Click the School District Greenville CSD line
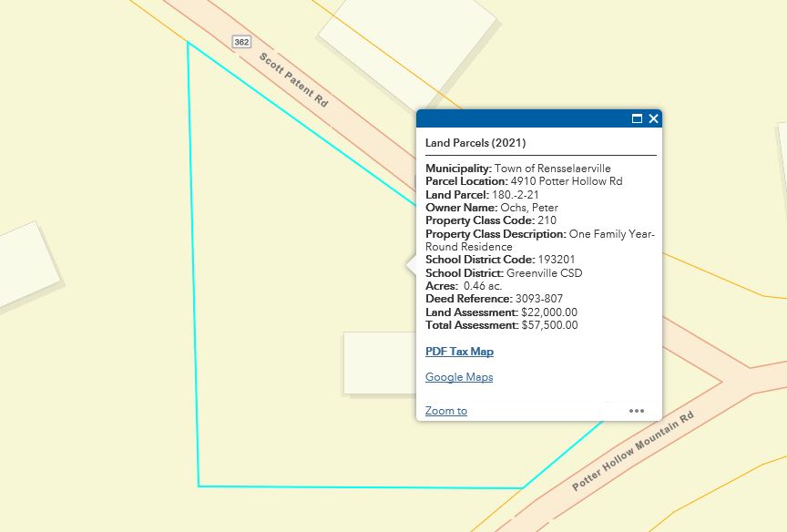This screenshot has height=532, width=787. click(x=504, y=273)
